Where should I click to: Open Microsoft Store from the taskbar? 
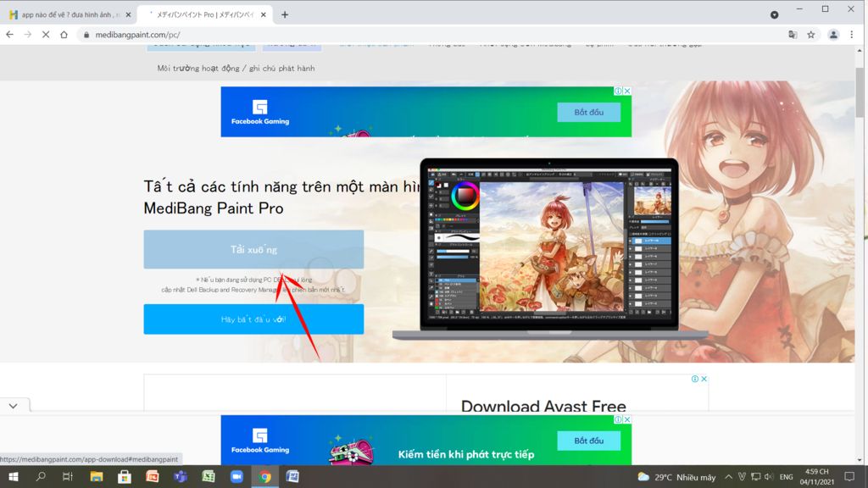click(x=125, y=476)
